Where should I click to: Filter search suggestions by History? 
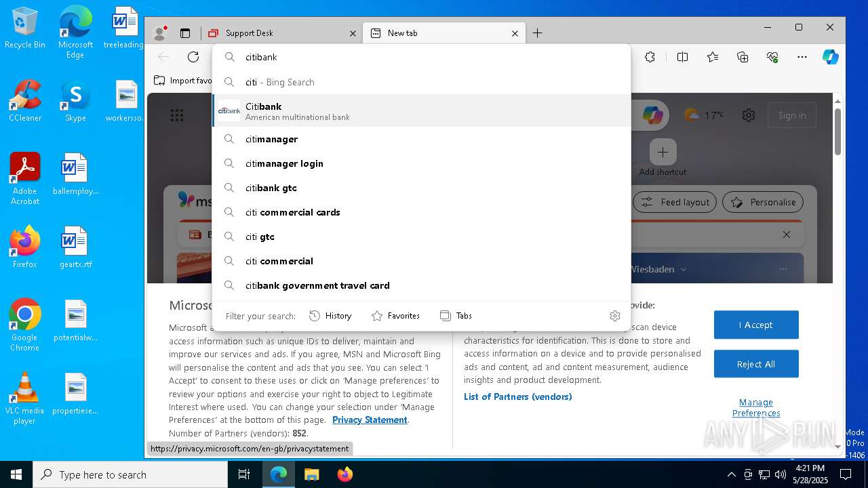point(330,316)
